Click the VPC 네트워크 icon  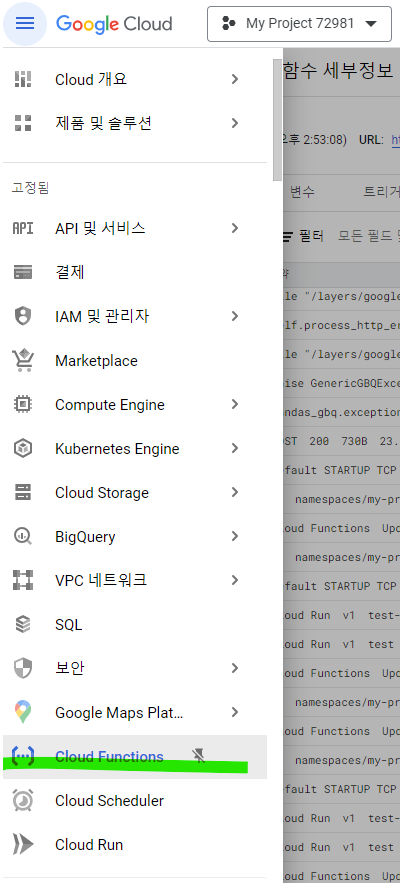(23, 580)
